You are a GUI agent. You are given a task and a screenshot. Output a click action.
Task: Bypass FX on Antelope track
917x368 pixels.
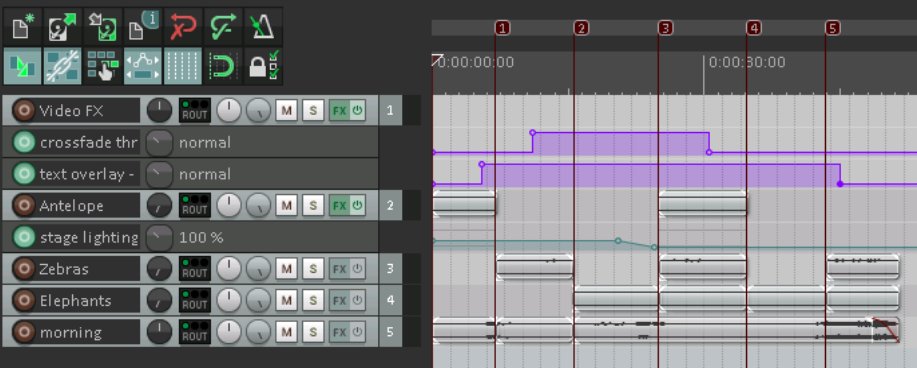(x=358, y=205)
